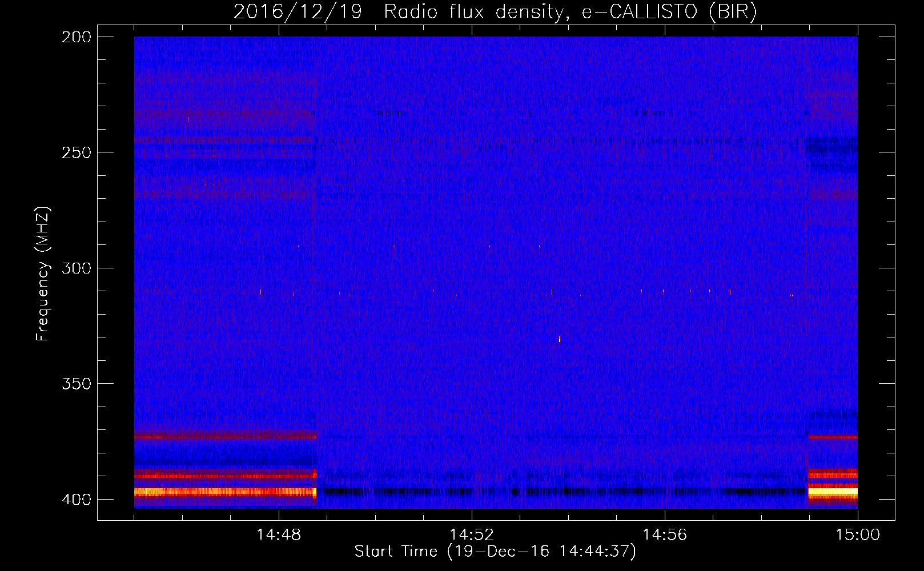Click the 350 frequency tick label

[x=77, y=384]
